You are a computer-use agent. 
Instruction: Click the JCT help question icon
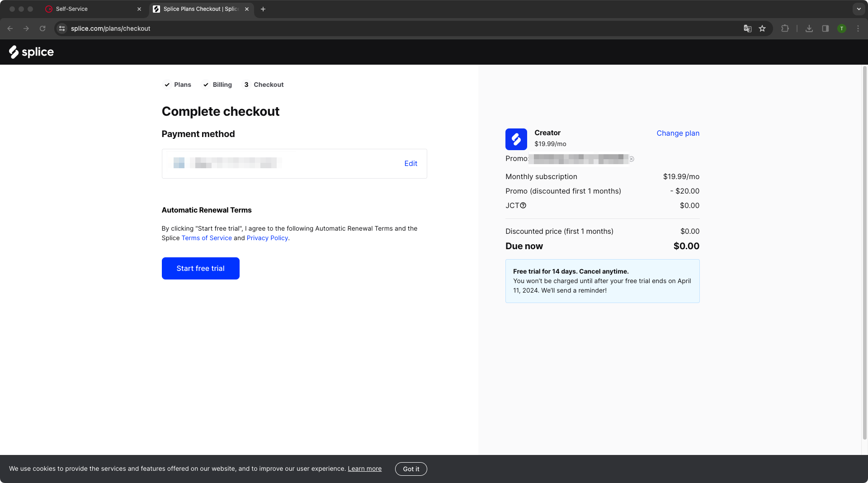pos(523,205)
